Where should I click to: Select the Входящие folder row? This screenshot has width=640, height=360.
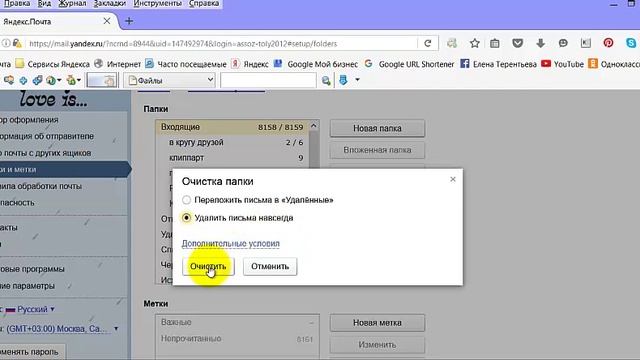click(232, 127)
